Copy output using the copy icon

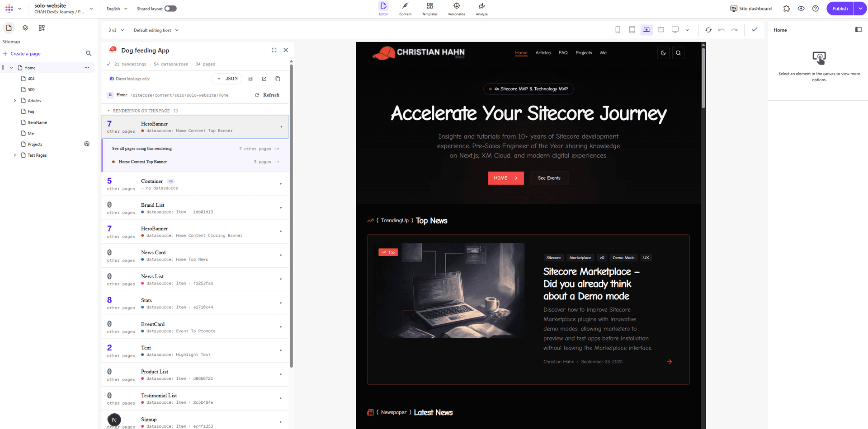pyautogui.click(x=278, y=79)
